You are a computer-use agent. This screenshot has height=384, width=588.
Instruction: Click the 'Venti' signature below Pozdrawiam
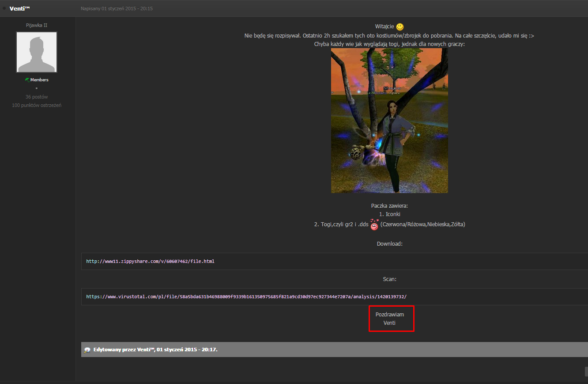click(x=389, y=323)
